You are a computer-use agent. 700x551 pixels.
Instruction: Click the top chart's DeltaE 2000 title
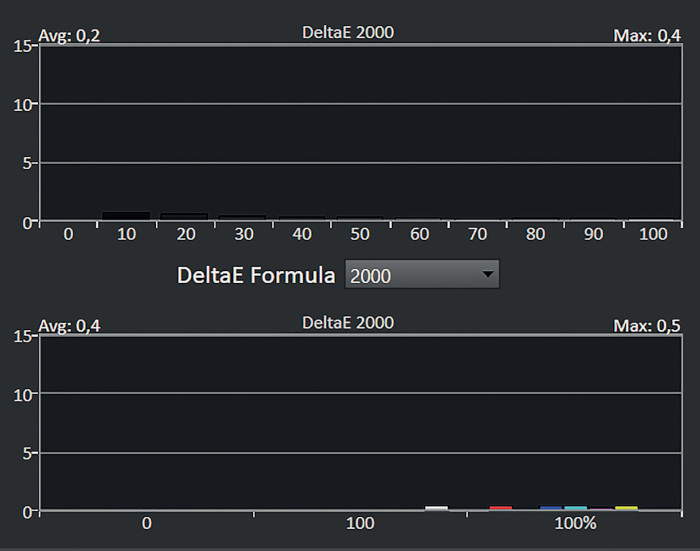[x=348, y=32]
